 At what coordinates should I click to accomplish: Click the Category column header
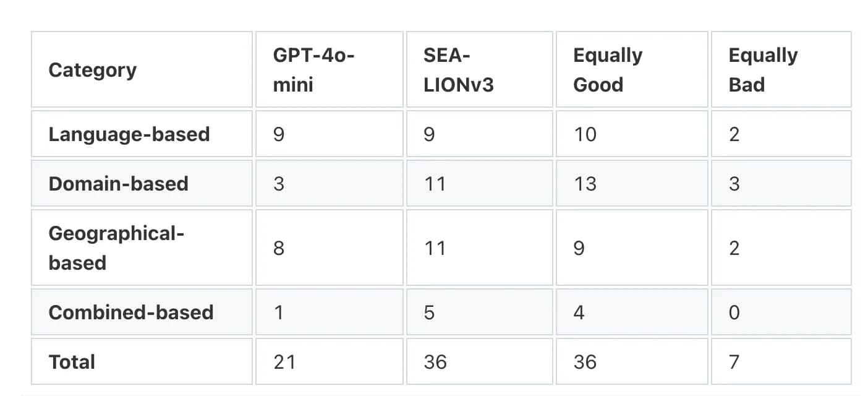click(93, 70)
